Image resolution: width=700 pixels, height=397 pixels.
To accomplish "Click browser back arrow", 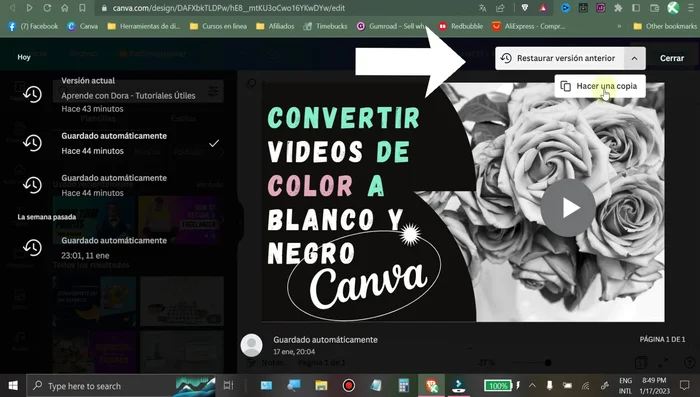I will click(12, 8).
